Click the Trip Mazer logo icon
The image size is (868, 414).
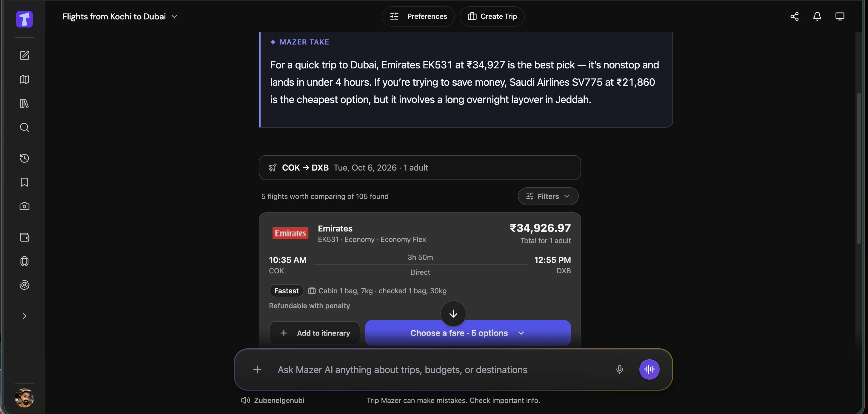(24, 19)
